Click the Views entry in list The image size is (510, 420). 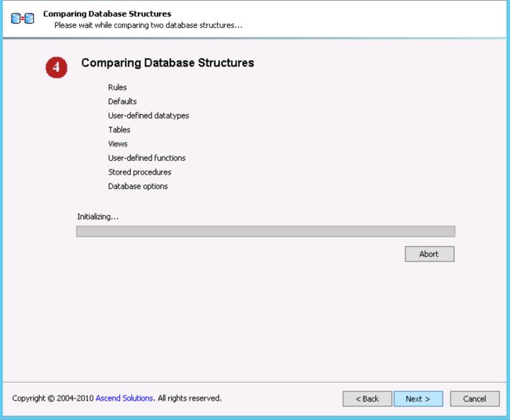(118, 144)
